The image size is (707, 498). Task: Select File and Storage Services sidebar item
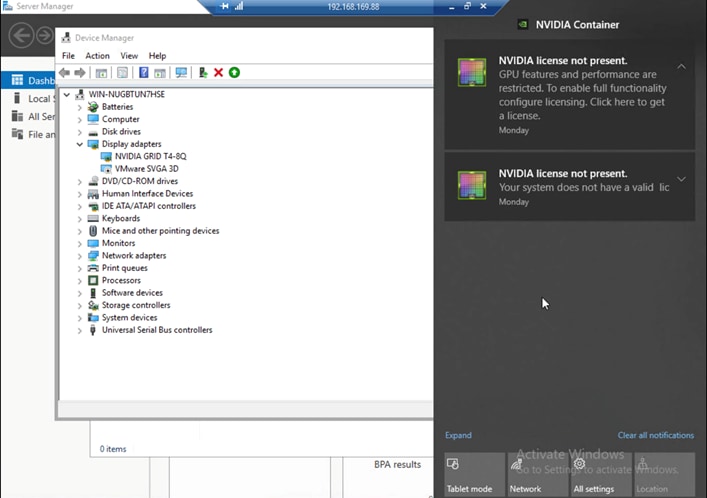28,134
